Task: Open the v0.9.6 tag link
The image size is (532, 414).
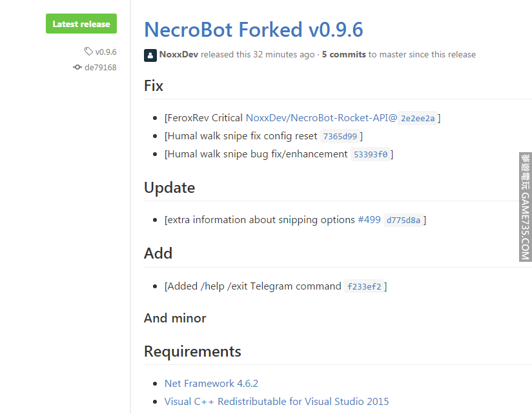Action: [x=106, y=52]
